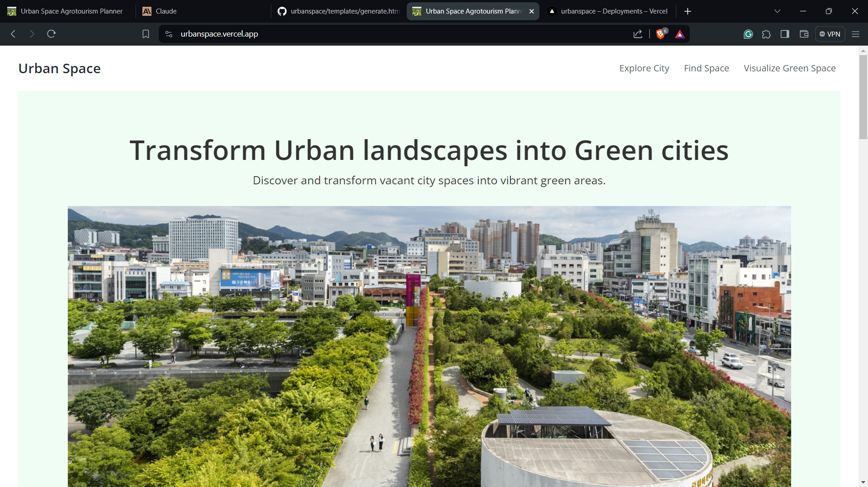Image resolution: width=868 pixels, height=487 pixels.
Task: Toggle the browser sidebar panel
Action: click(x=785, y=34)
